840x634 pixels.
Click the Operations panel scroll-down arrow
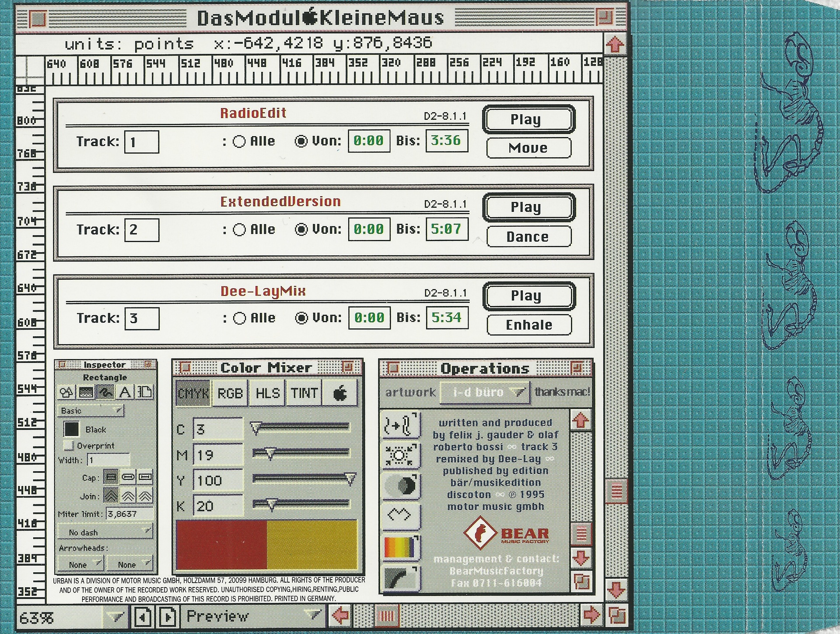581,558
